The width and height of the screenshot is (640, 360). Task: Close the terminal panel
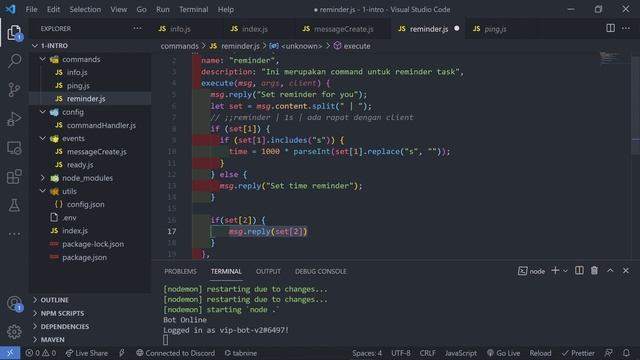coord(625,271)
